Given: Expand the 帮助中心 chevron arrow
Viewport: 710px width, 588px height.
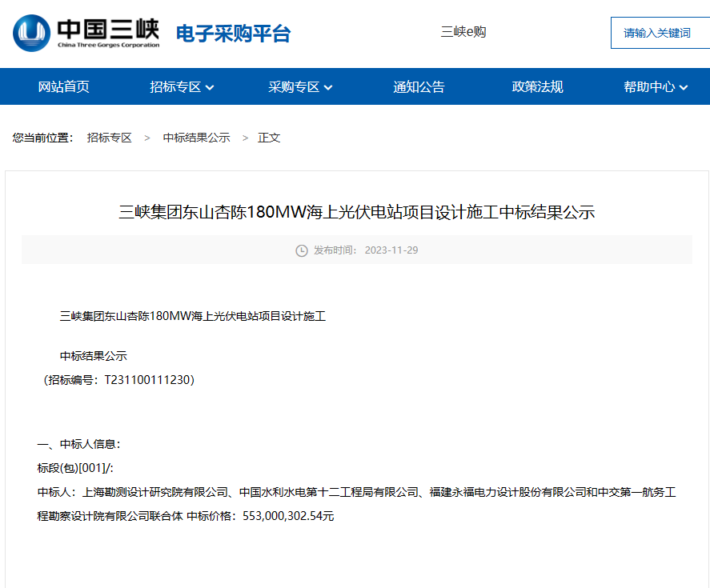Looking at the screenshot, I should click(x=684, y=87).
